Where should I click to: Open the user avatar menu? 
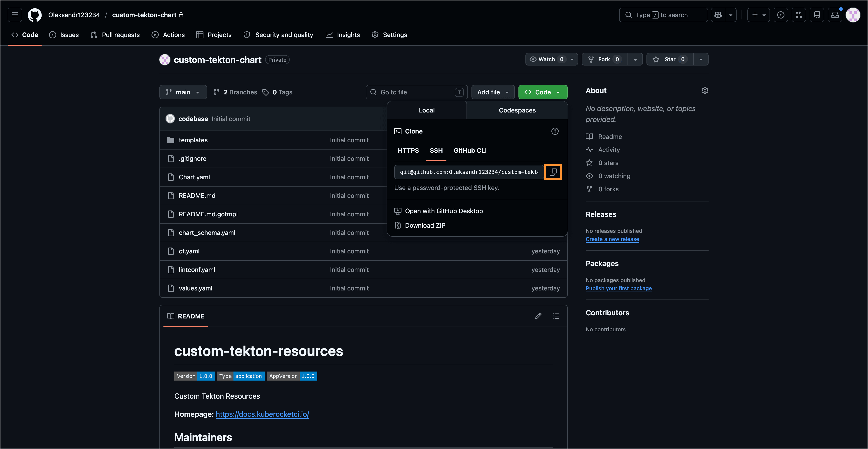click(853, 15)
